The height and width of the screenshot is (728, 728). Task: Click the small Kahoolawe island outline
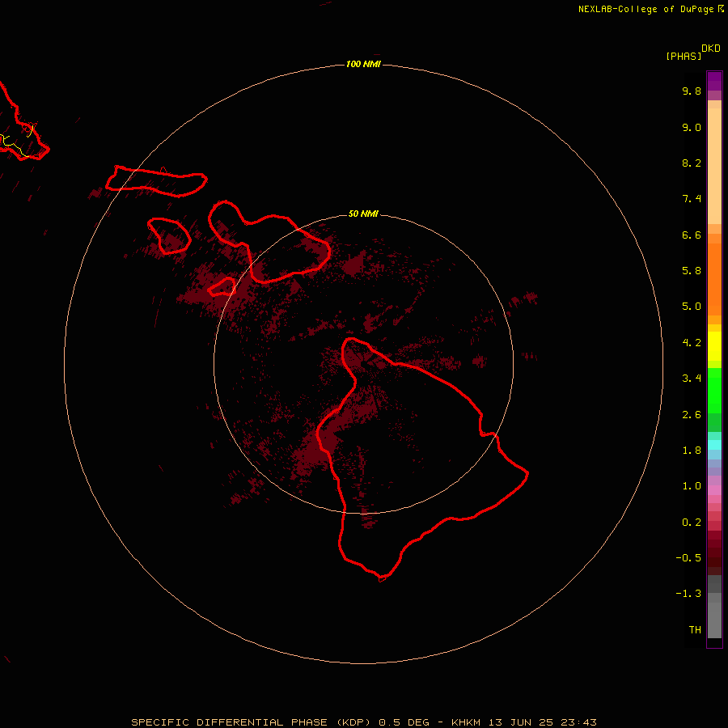pos(222,287)
